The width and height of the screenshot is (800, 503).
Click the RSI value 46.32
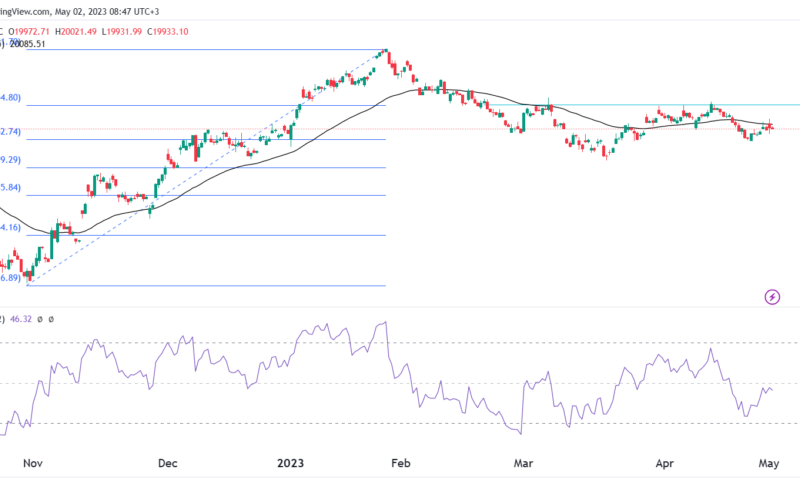pyautogui.click(x=21, y=319)
